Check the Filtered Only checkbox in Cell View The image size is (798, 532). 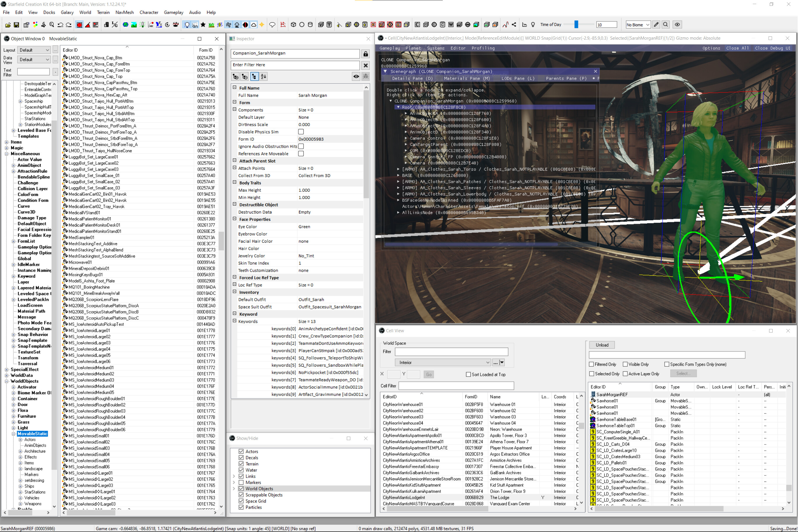(591, 364)
